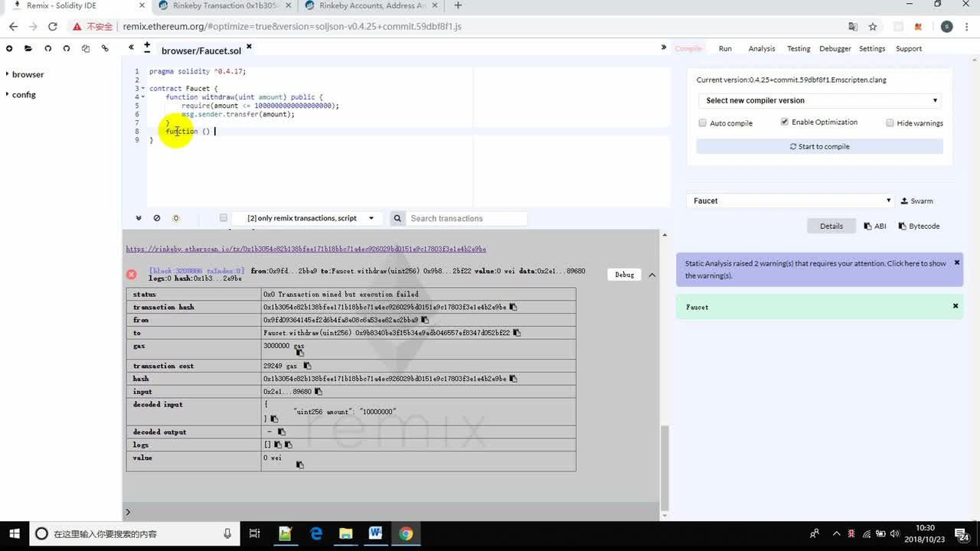The image size is (980, 551).
Task: Bookmark this page with the star icon
Action: tap(873, 27)
